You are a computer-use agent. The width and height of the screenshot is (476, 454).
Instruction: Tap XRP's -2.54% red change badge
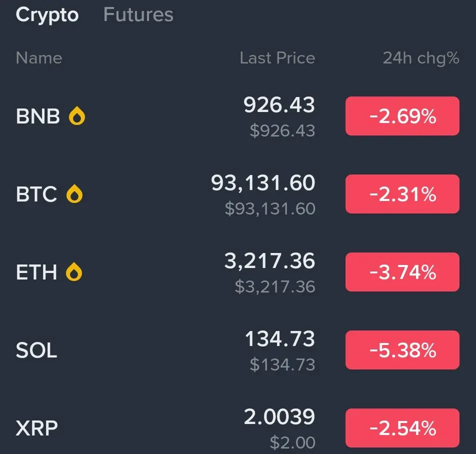[402, 428]
